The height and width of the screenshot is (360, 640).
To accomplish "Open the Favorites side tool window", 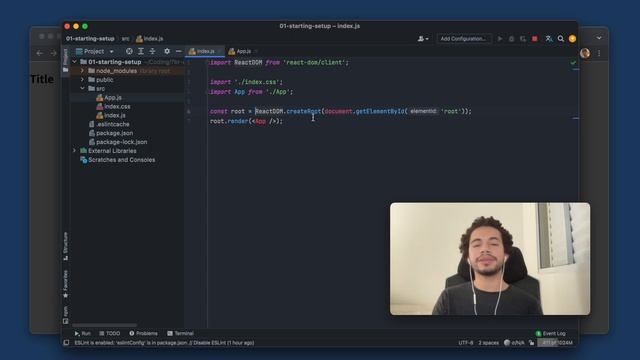I will pos(65,284).
